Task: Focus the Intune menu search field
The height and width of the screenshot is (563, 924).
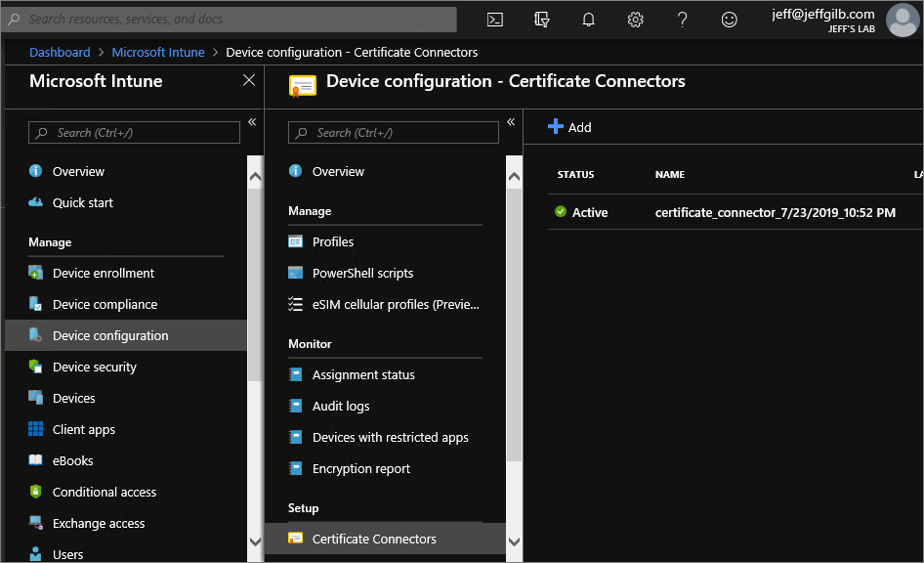Action: pos(135,133)
